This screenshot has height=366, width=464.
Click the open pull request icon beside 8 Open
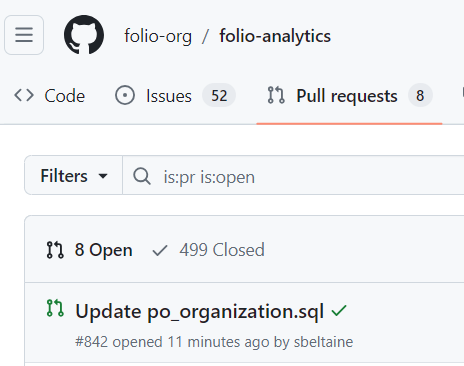[x=55, y=250]
